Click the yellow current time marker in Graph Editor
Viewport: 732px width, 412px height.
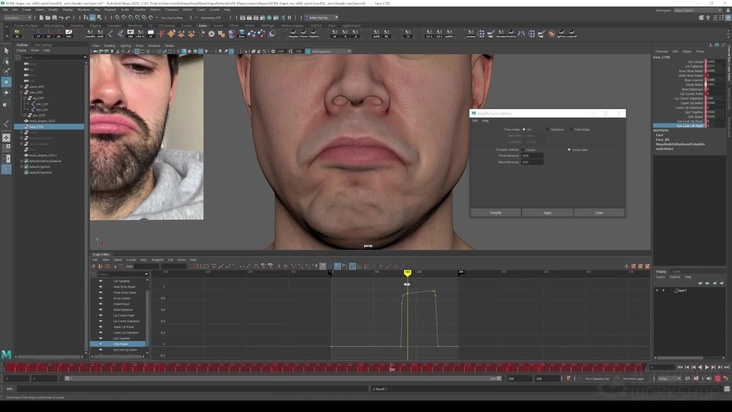(x=408, y=272)
